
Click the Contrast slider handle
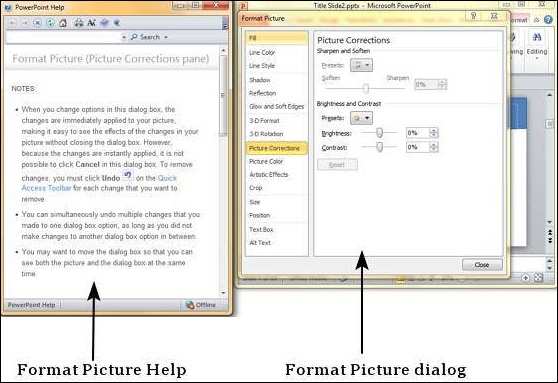pyautogui.click(x=379, y=147)
